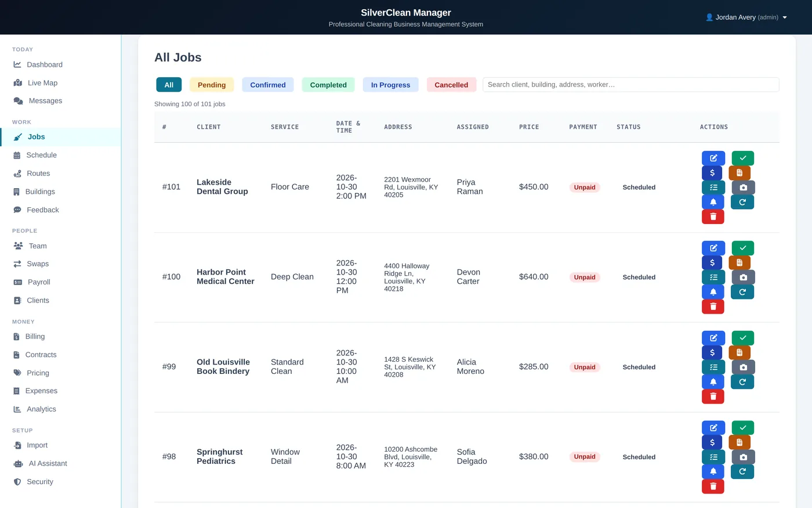812x508 pixels.
Task: Click the invoice document icon for job #98
Action: coord(739,442)
